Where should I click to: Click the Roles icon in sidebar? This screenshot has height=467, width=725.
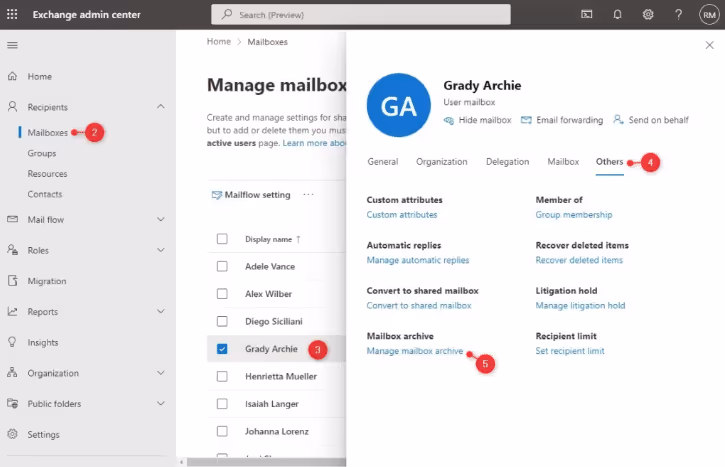[12, 250]
